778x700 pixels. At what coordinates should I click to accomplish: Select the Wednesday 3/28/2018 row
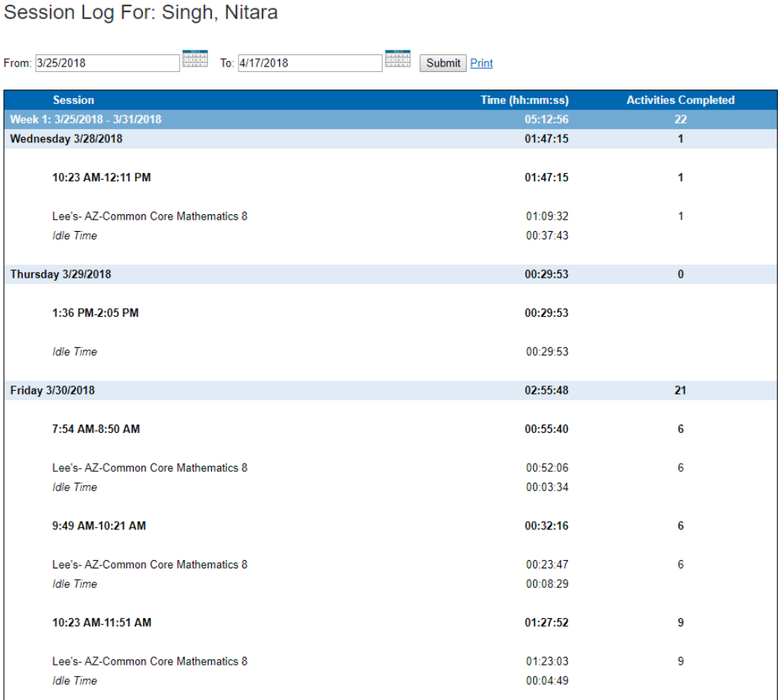pyautogui.click(x=390, y=138)
